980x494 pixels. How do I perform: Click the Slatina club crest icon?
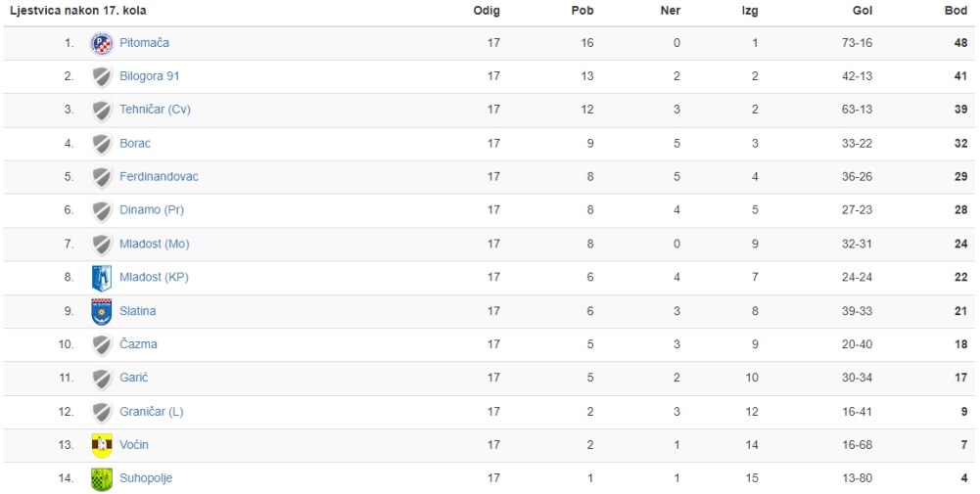tap(102, 311)
